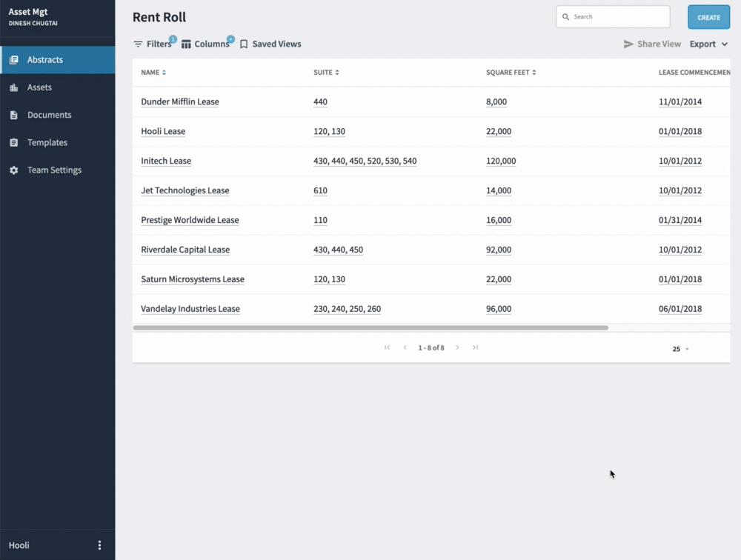741x560 pixels.
Task: Click suite 230, 240, 250, 260
Action: pos(348,309)
